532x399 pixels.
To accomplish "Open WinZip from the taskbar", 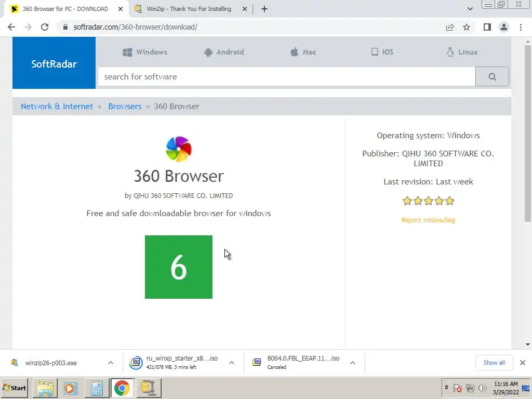I will click(148, 388).
